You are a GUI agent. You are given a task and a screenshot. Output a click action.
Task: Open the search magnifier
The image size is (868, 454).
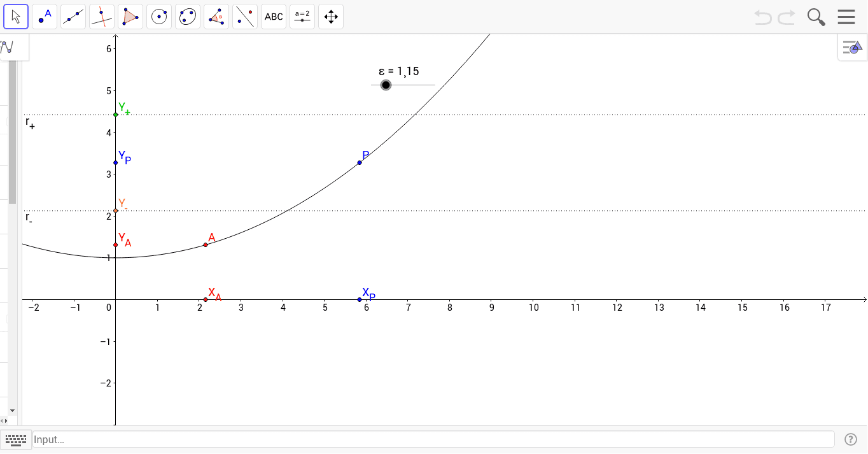(816, 17)
